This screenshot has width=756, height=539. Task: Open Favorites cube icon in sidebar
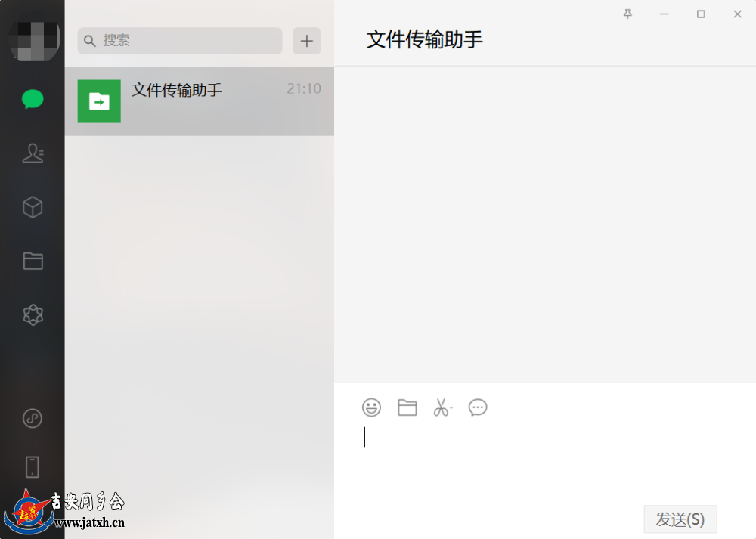(x=33, y=207)
